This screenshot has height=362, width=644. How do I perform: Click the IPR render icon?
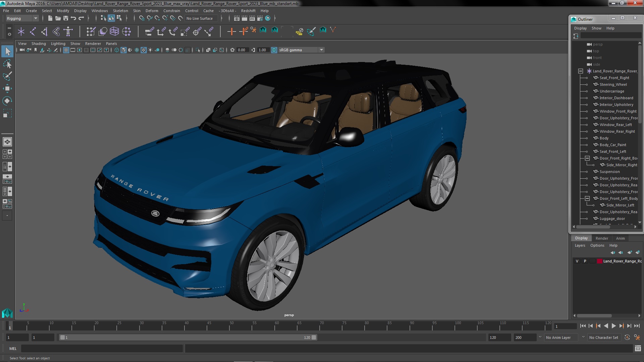point(252,18)
